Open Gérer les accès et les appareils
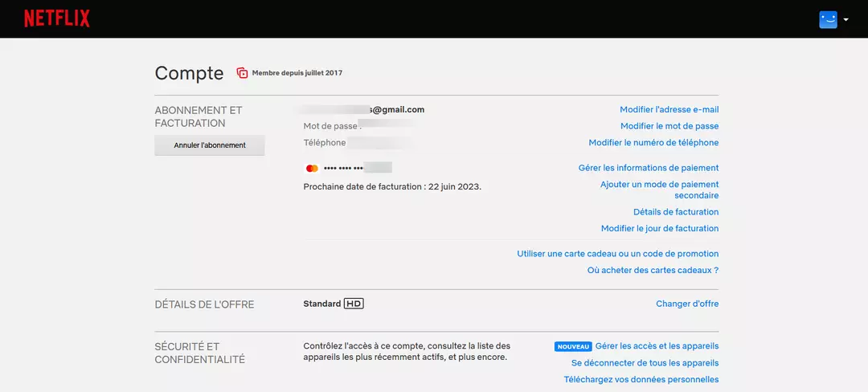868x392 pixels. [x=657, y=346]
